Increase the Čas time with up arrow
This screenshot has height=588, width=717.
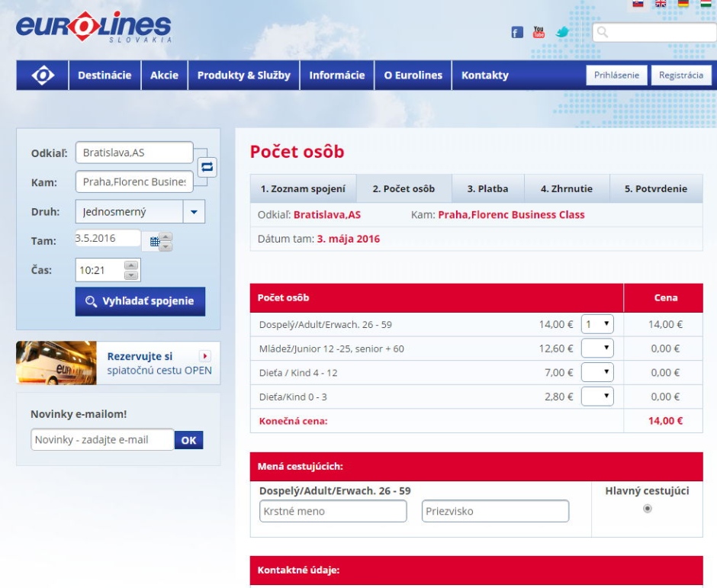tap(131, 266)
